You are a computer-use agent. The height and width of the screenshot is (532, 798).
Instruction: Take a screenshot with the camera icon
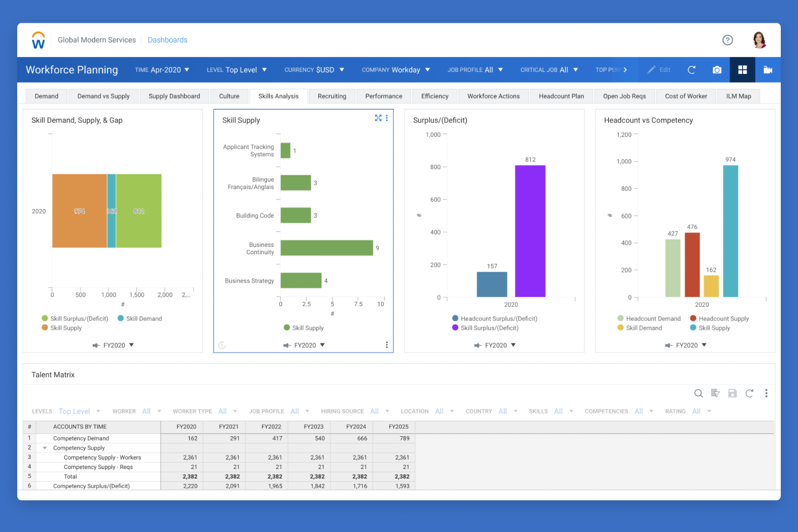[717, 70]
